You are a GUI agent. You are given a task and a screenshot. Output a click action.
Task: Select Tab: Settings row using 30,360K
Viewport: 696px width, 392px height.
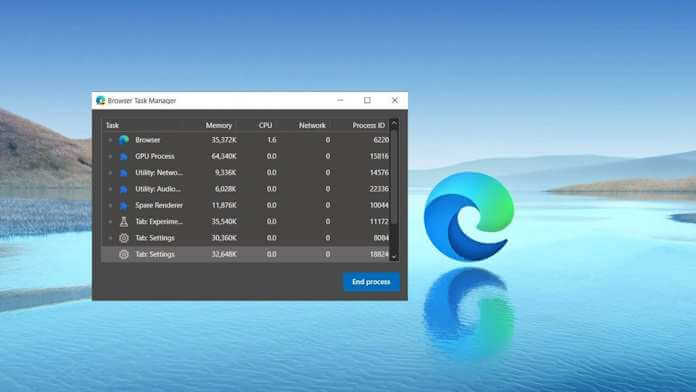point(155,238)
